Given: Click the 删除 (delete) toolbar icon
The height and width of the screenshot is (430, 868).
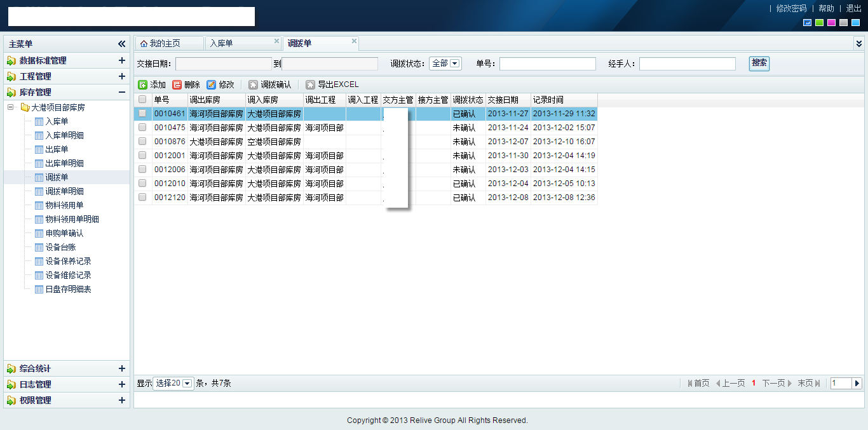Looking at the screenshot, I should coord(177,84).
